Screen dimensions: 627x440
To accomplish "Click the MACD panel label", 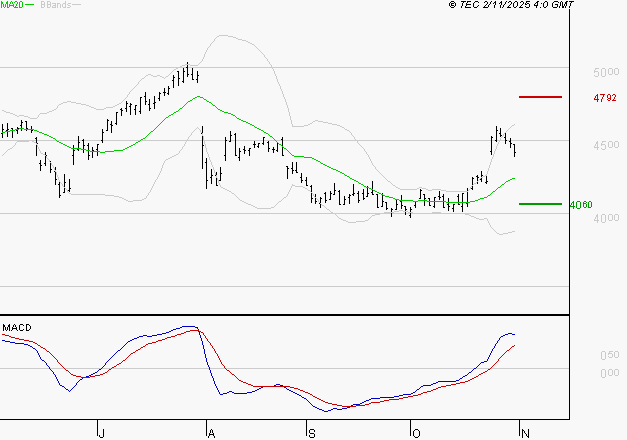I will click(17, 328).
